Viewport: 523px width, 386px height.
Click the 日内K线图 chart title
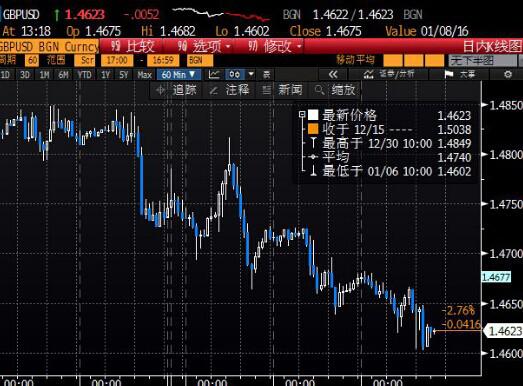[x=492, y=46]
